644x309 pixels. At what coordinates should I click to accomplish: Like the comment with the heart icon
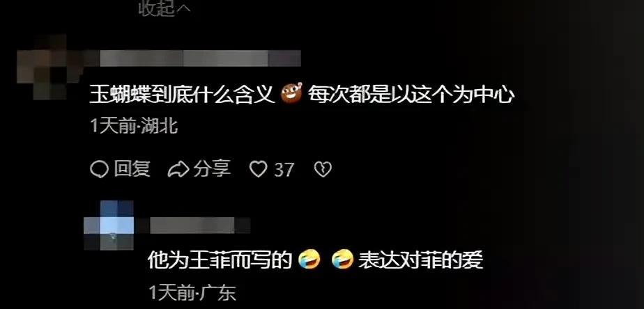259,170
